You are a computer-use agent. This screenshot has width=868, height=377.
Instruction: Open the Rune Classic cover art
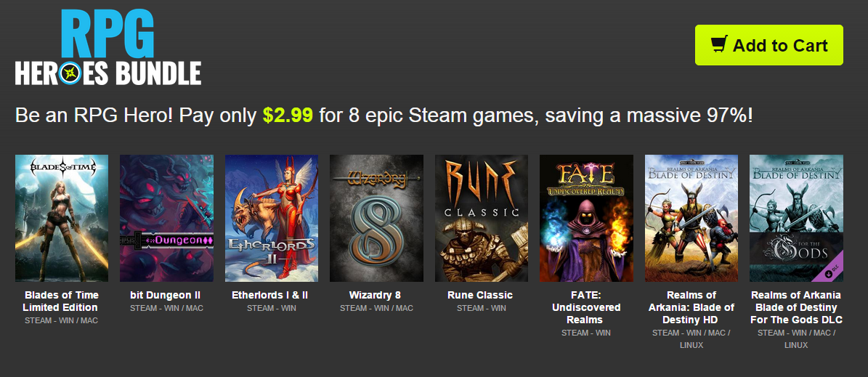tap(482, 218)
